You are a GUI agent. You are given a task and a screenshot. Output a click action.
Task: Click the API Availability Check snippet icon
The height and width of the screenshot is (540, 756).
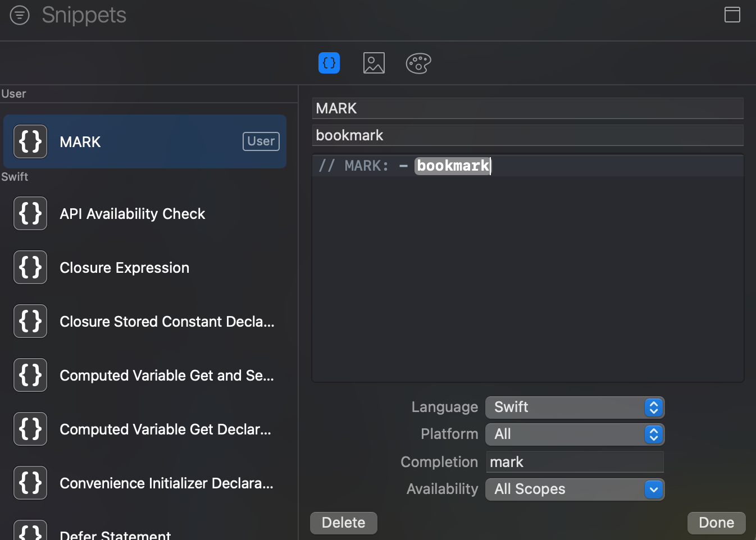[x=30, y=213]
